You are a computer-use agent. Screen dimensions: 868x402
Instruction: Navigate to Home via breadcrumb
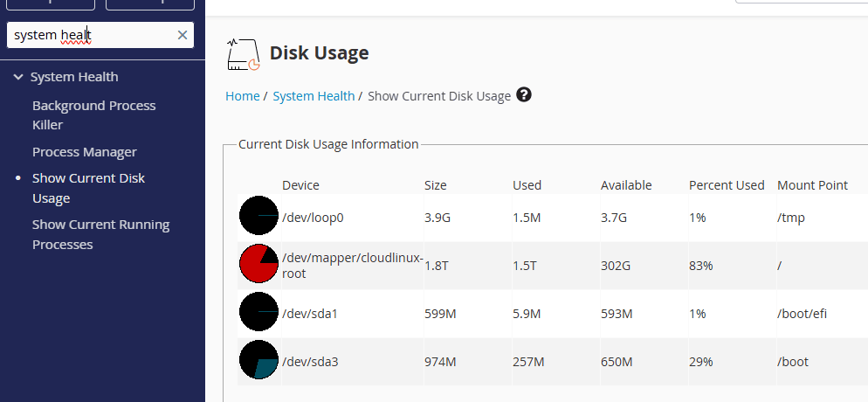242,96
